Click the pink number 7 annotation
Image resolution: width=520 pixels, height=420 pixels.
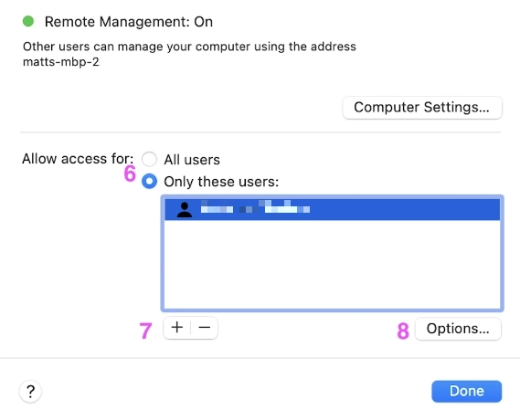(x=145, y=331)
